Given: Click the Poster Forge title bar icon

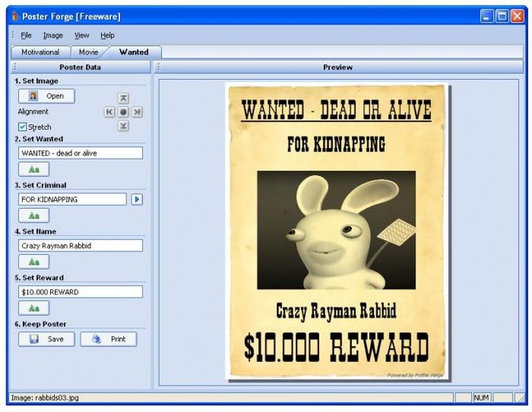Looking at the screenshot, I should click(15, 16).
